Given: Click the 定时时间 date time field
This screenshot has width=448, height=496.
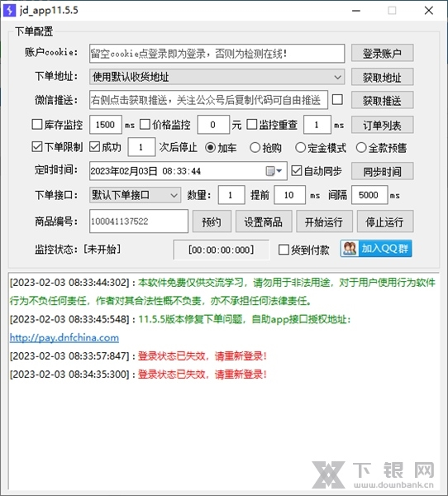Looking at the screenshot, I should coord(188,171).
